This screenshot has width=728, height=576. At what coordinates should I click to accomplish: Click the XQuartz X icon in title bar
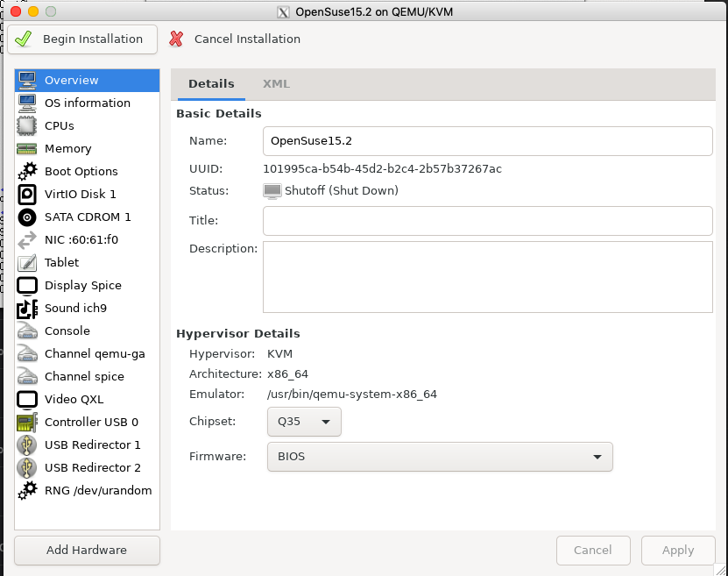283,12
